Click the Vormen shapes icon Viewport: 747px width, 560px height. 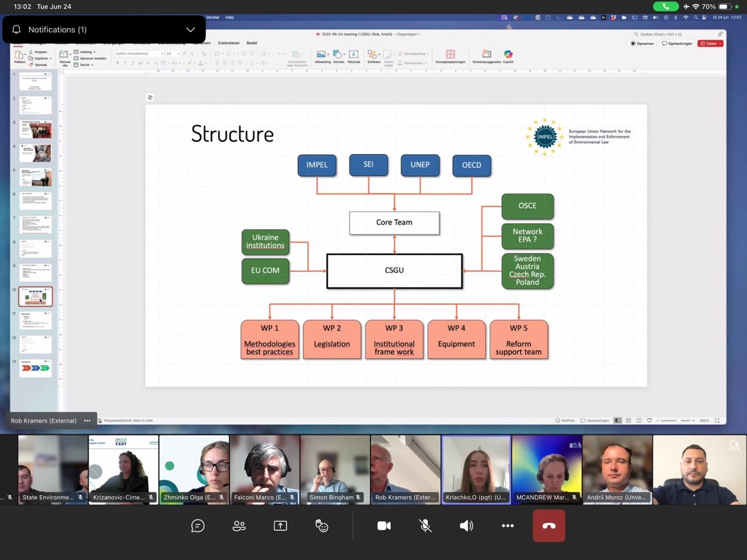point(338,56)
